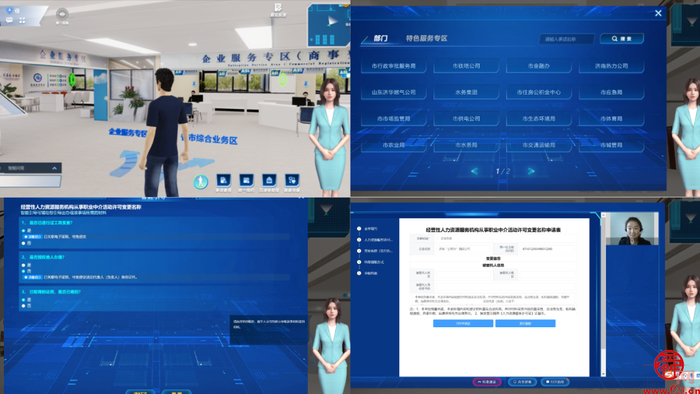Open the chat bubble icon at top-left
700x394 pixels.
coord(9,20)
